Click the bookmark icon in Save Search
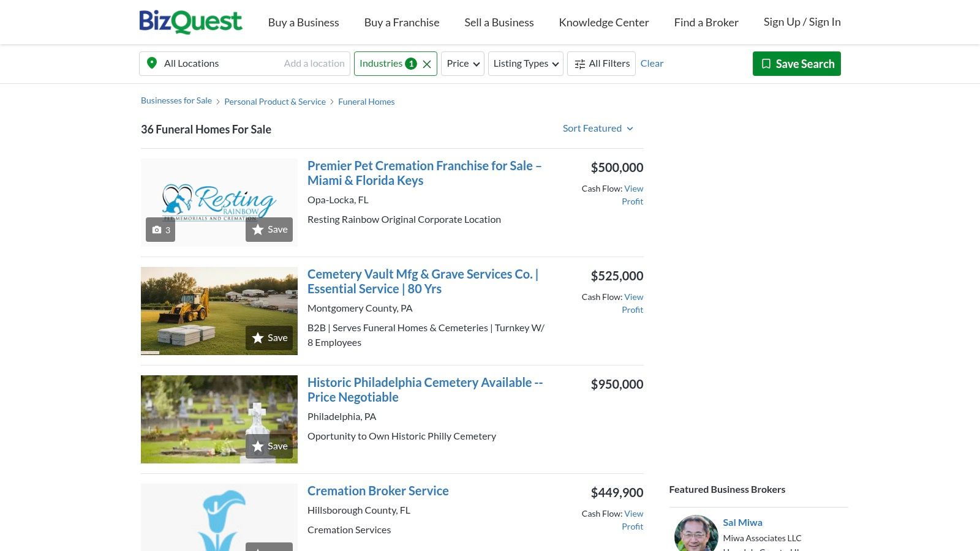This screenshot has width=980, height=551. (x=766, y=64)
